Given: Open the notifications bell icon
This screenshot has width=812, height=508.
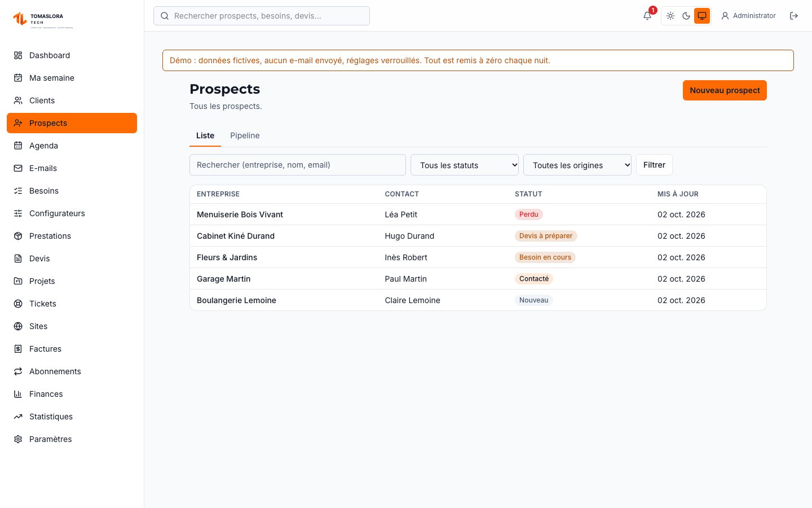Looking at the screenshot, I should pos(647,16).
